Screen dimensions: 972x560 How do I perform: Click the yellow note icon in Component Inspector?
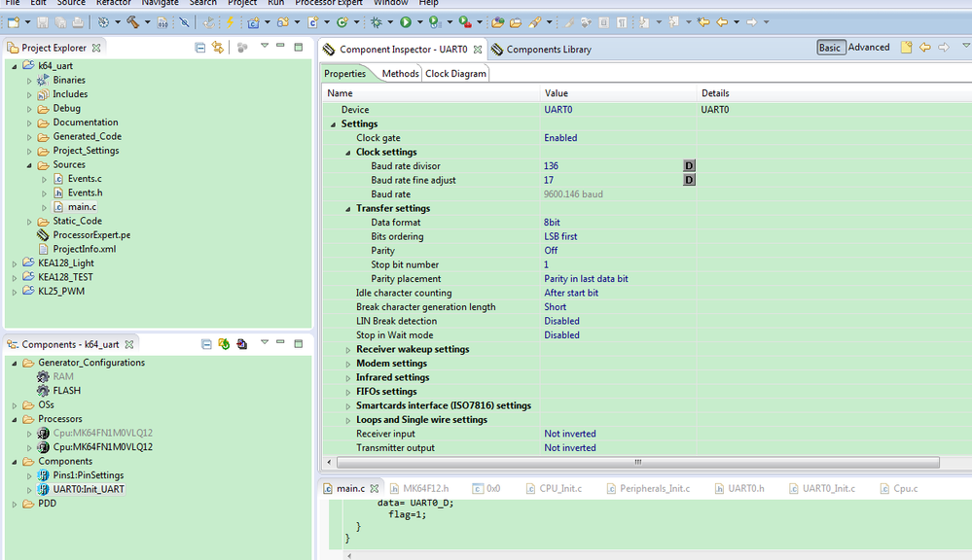coord(906,47)
